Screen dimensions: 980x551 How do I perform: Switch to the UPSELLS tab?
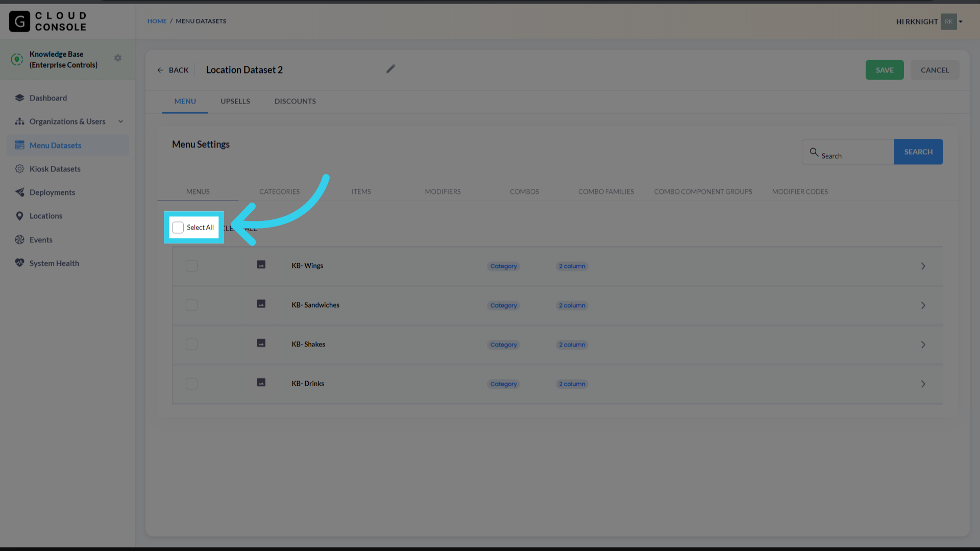pyautogui.click(x=235, y=101)
